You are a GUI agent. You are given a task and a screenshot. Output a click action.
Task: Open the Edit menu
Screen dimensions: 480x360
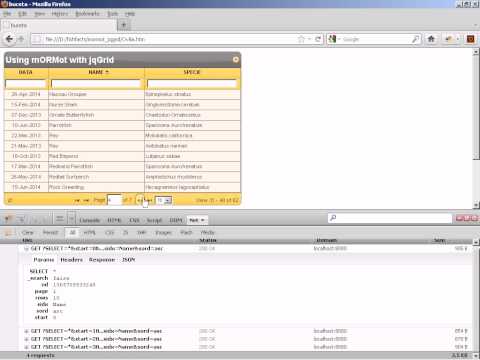point(22,14)
